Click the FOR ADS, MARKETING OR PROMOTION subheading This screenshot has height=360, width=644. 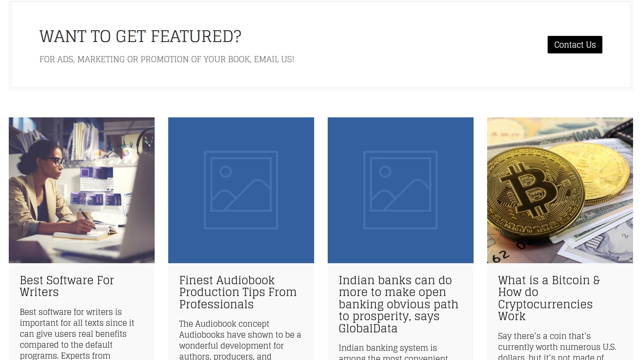pos(166,59)
